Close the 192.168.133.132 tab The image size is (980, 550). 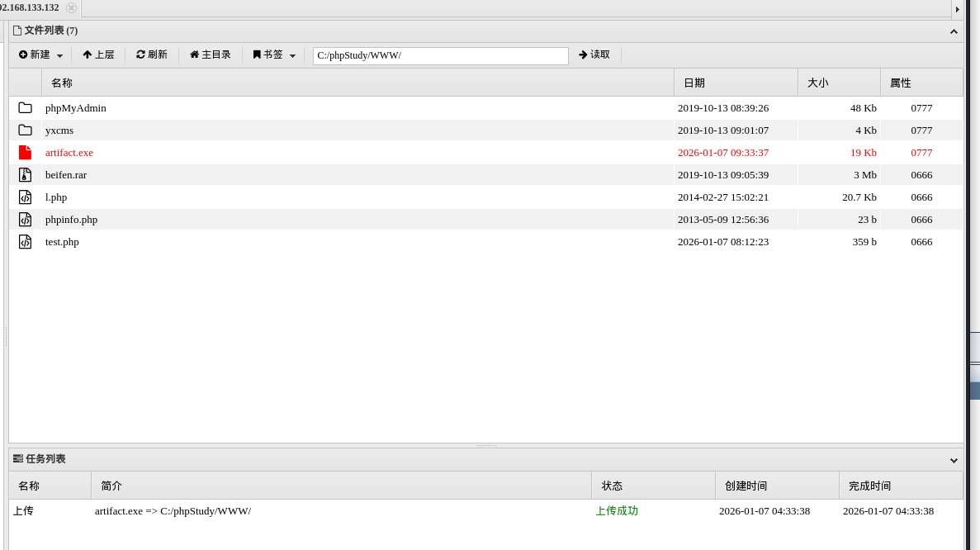[x=71, y=8]
